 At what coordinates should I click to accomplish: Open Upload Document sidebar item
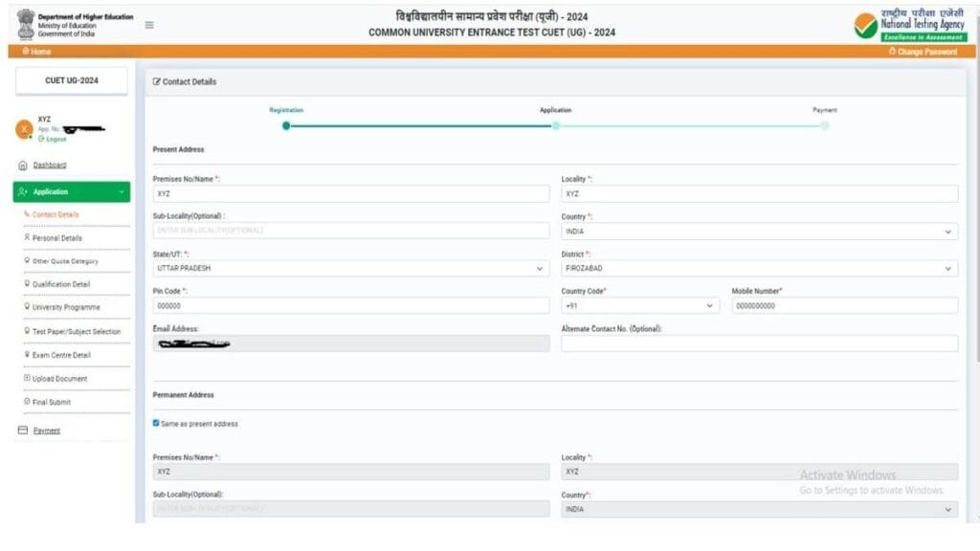[x=59, y=379]
